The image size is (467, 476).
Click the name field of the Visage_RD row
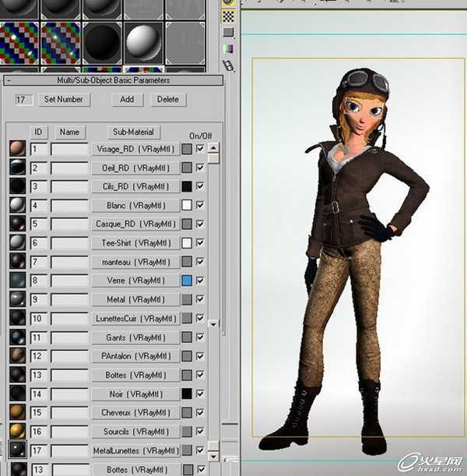point(70,149)
